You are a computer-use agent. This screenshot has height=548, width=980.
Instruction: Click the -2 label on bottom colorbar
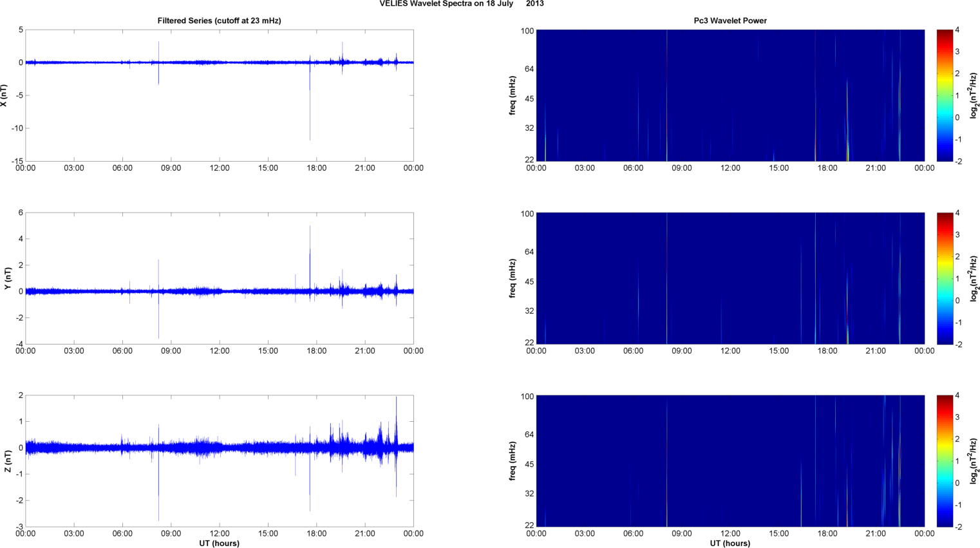tap(958, 527)
